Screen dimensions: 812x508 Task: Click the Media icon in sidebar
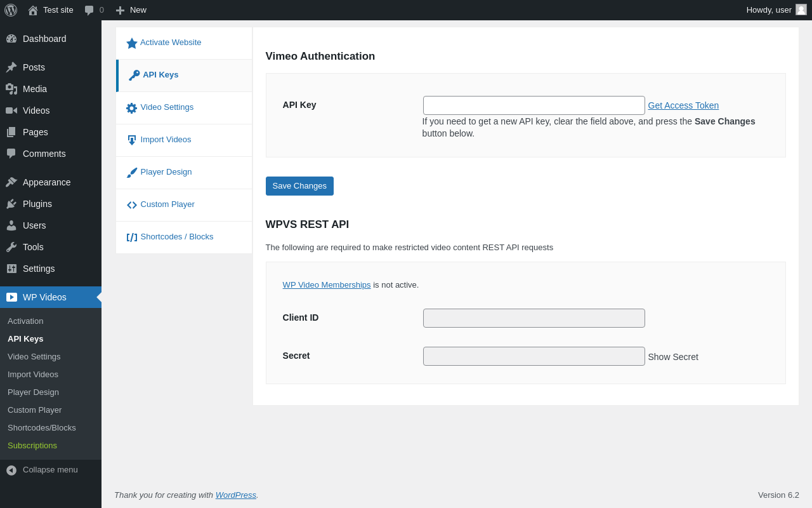click(11, 89)
